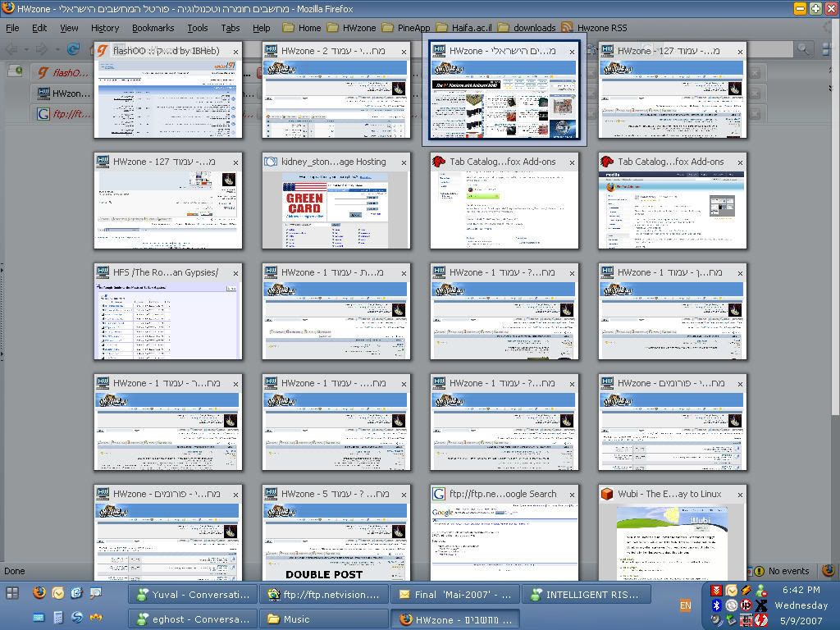Select the kidney_ston...age Hosting thumbnail
This screenshot has height=630, width=840.
(336, 201)
